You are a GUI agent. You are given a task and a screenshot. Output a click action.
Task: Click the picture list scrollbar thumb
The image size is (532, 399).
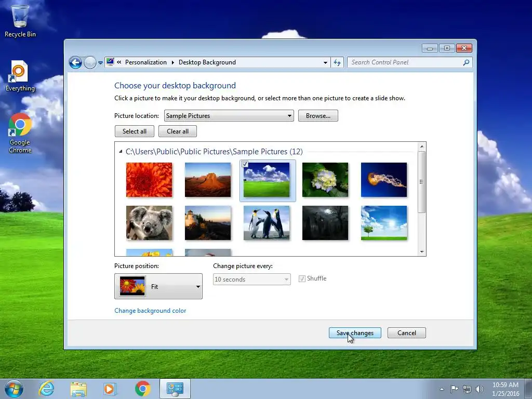click(x=422, y=182)
